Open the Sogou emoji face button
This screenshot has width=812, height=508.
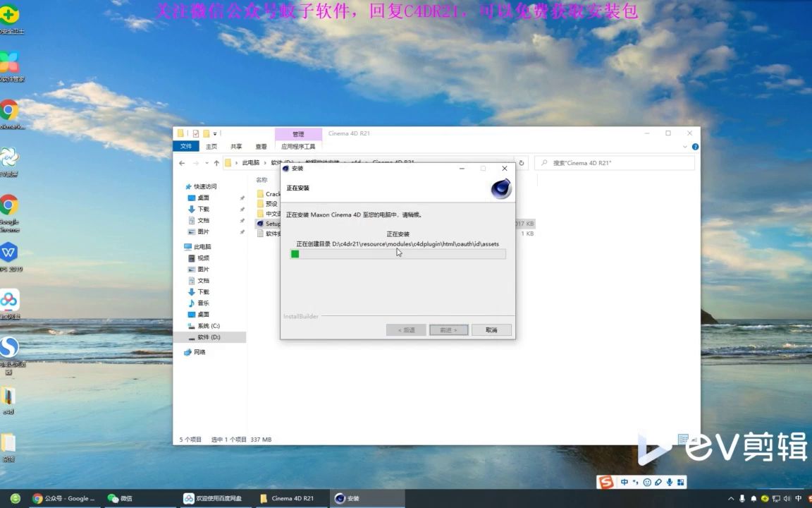coord(647,482)
